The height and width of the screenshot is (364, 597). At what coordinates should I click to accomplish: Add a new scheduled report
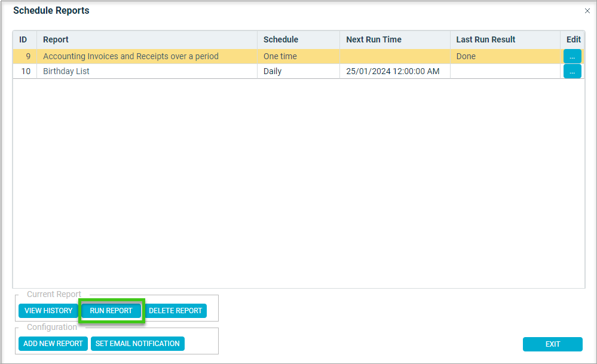point(53,344)
